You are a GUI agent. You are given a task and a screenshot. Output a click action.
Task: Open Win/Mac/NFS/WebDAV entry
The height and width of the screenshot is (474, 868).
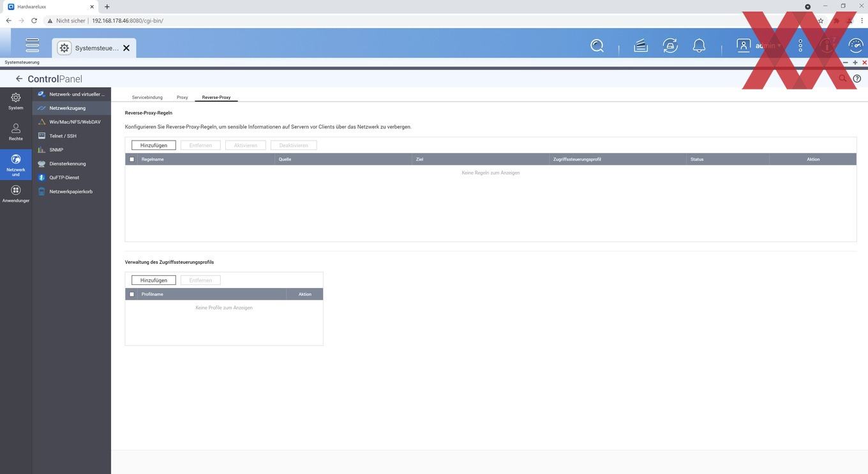pos(71,122)
